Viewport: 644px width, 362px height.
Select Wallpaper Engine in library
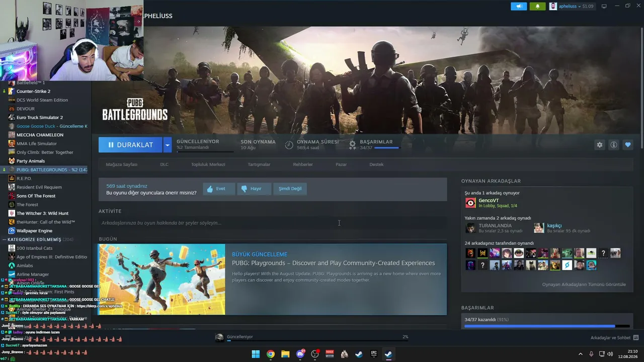coord(34,231)
